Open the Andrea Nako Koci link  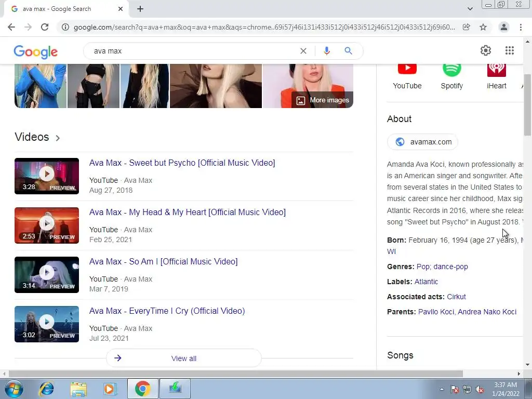(x=487, y=312)
